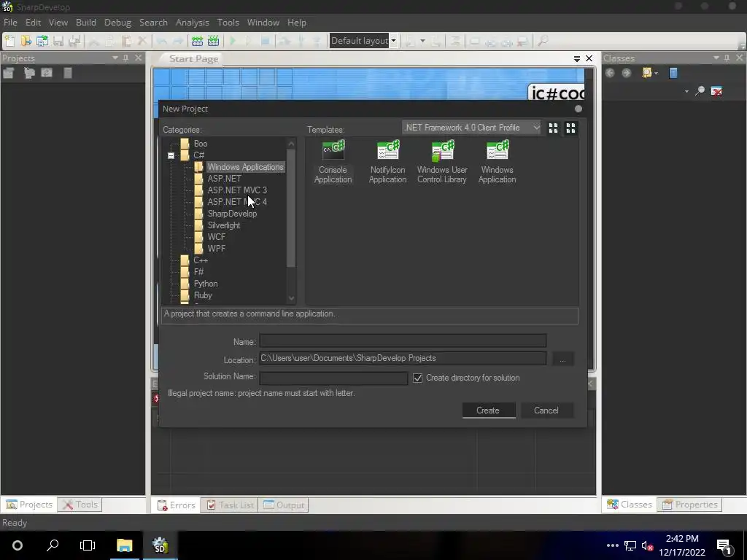This screenshot has height=560, width=747.
Task: Select the WPF category
Action: tap(216, 249)
